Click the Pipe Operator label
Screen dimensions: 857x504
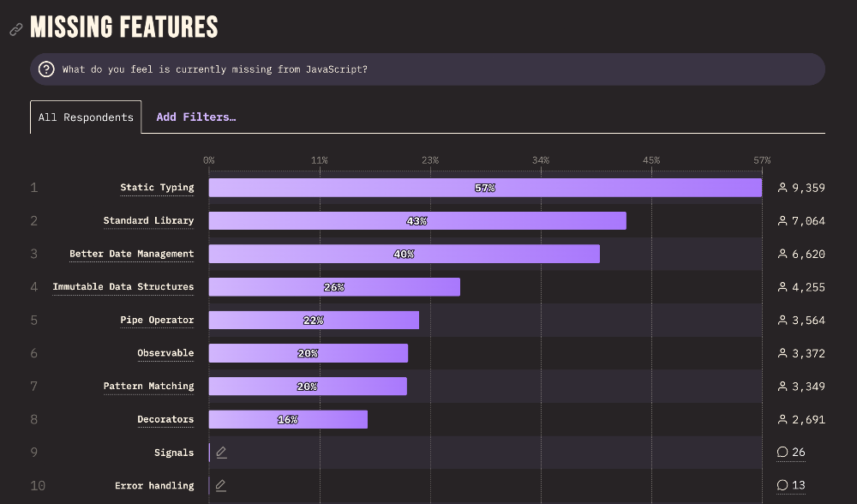point(157,320)
